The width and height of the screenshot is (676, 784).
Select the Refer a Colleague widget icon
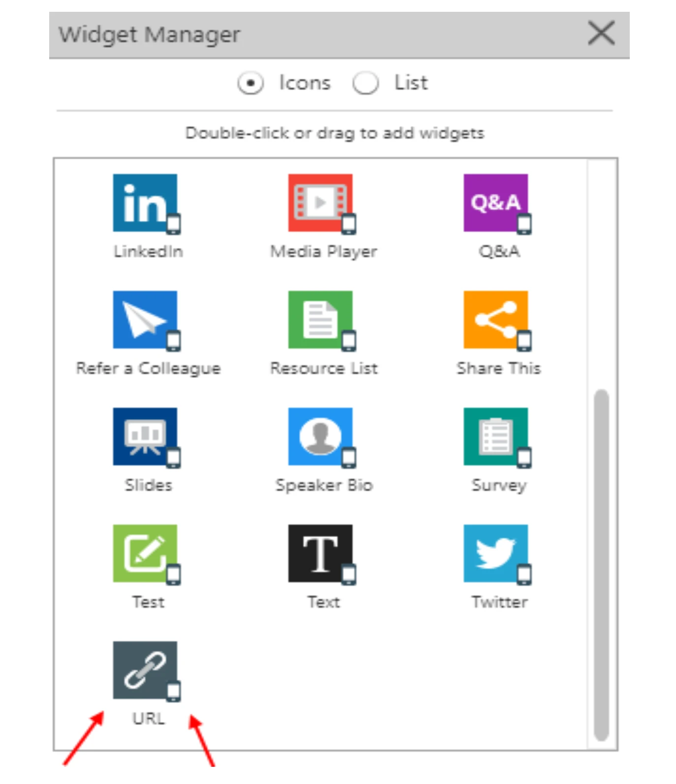pos(145,320)
